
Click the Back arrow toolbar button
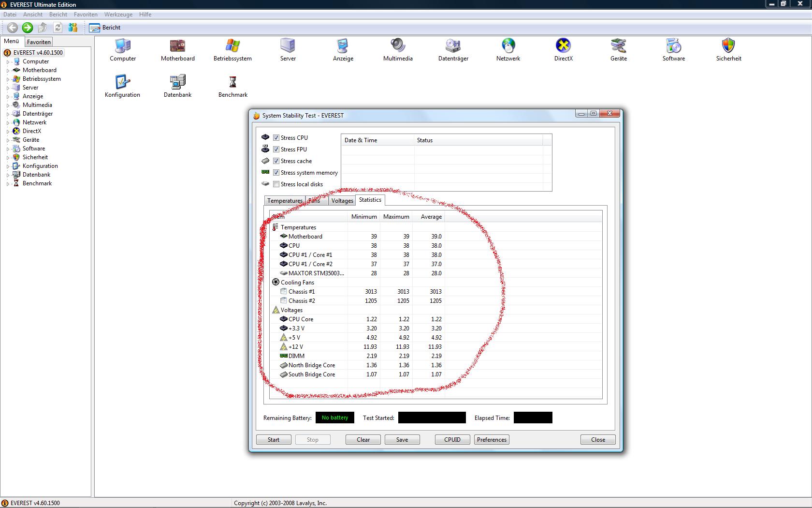13,28
